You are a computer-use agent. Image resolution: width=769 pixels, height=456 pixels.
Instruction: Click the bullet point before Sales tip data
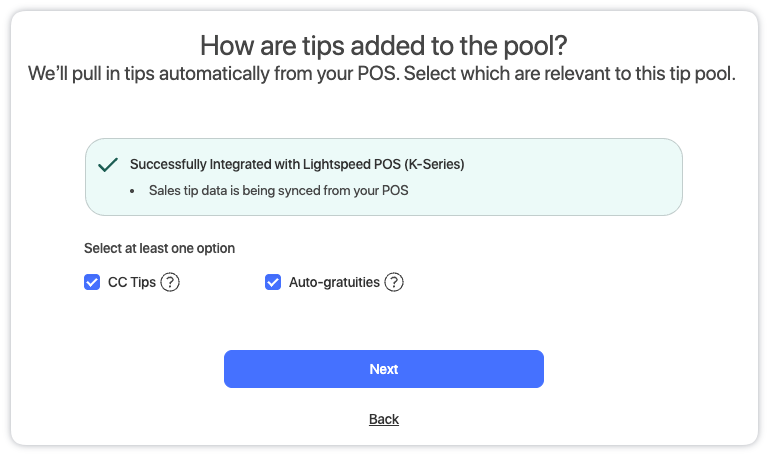[x=135, y=190]
